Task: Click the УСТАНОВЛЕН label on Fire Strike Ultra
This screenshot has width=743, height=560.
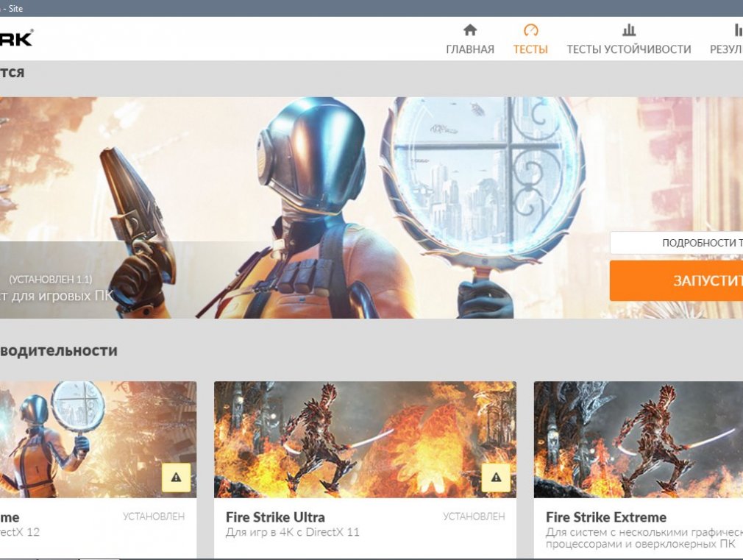Action: point(474,517)
